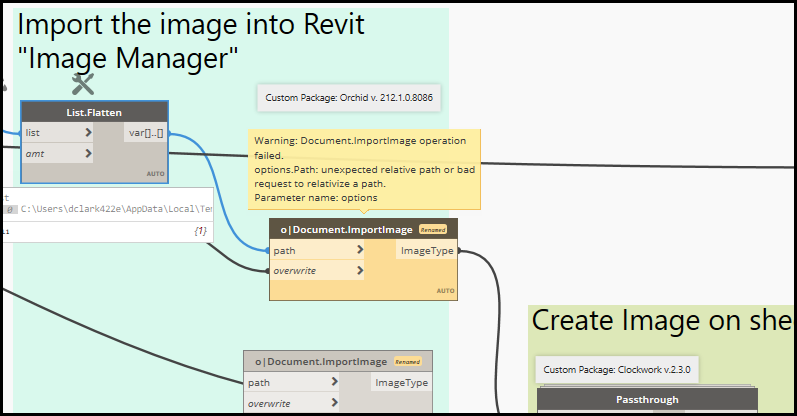
Task: Expand the amt port chevron on List.Flatten
Action: click(88, 153)
